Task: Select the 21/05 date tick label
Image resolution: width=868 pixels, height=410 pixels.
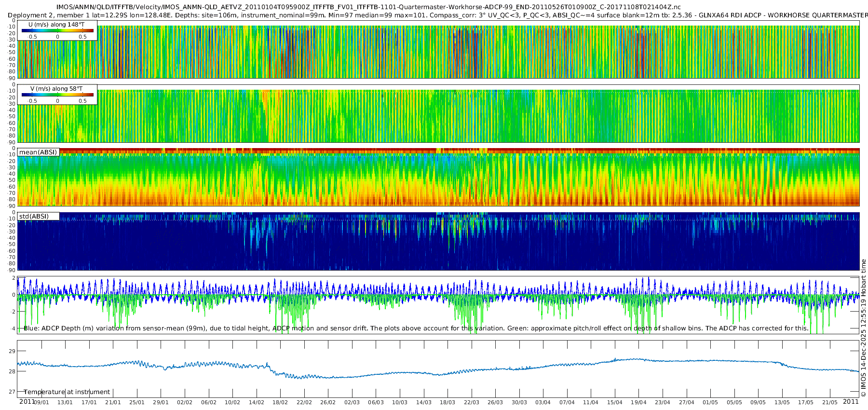Action: (x=829, y=403)
